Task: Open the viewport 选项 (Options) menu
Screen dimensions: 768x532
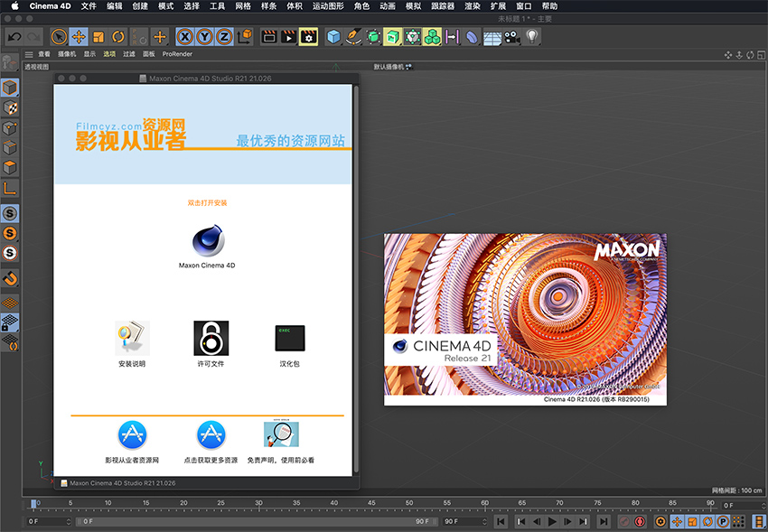Action: pyautogui.click(x=109, y=54)
